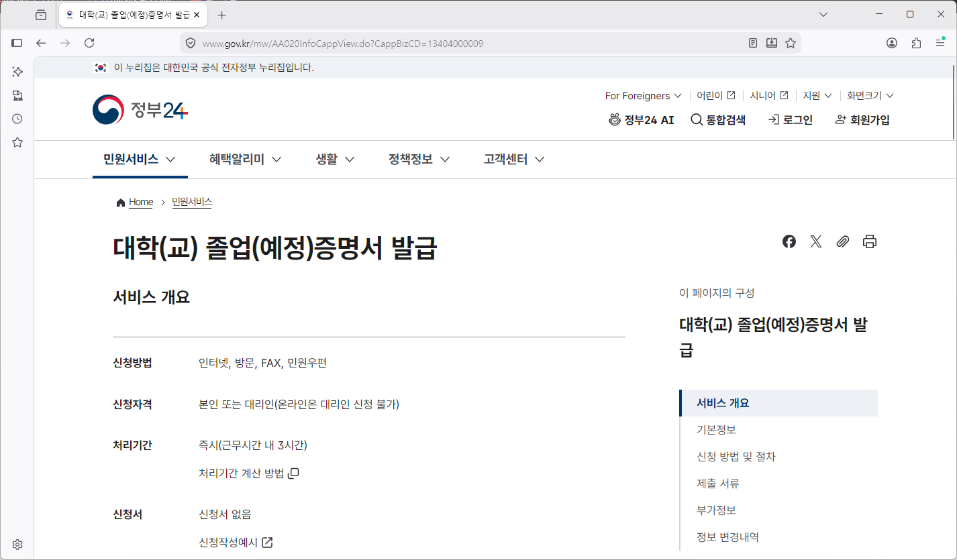957x560 pixels.
Task: Open the list all tabs dropdown
Action: click(824, 15)
